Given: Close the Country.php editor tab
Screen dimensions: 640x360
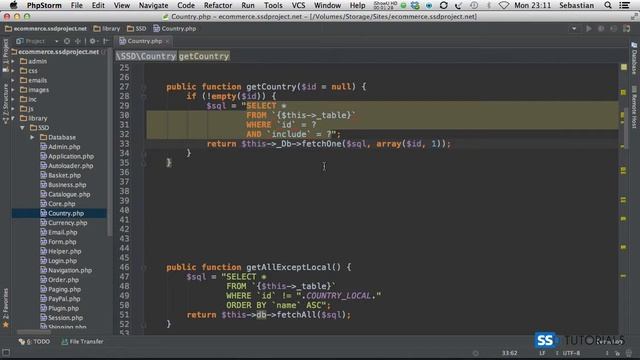Looking at the screenshot, I should (167, 41).
